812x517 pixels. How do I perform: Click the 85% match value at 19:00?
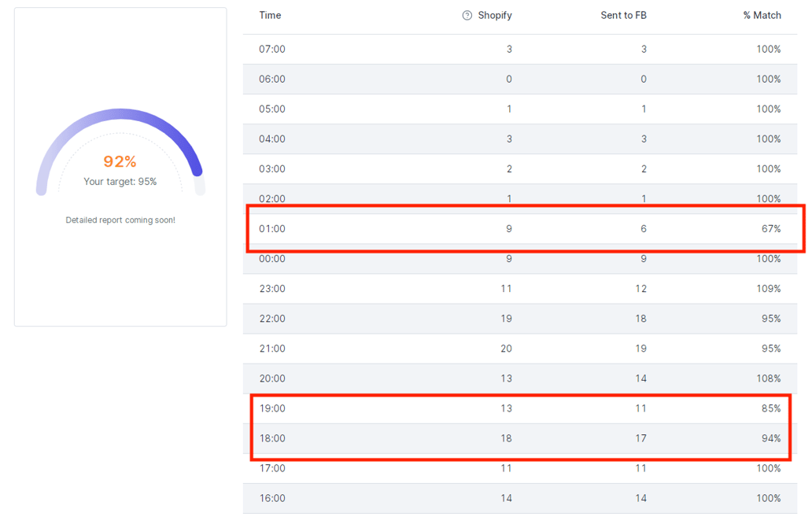tap(771, 408)
